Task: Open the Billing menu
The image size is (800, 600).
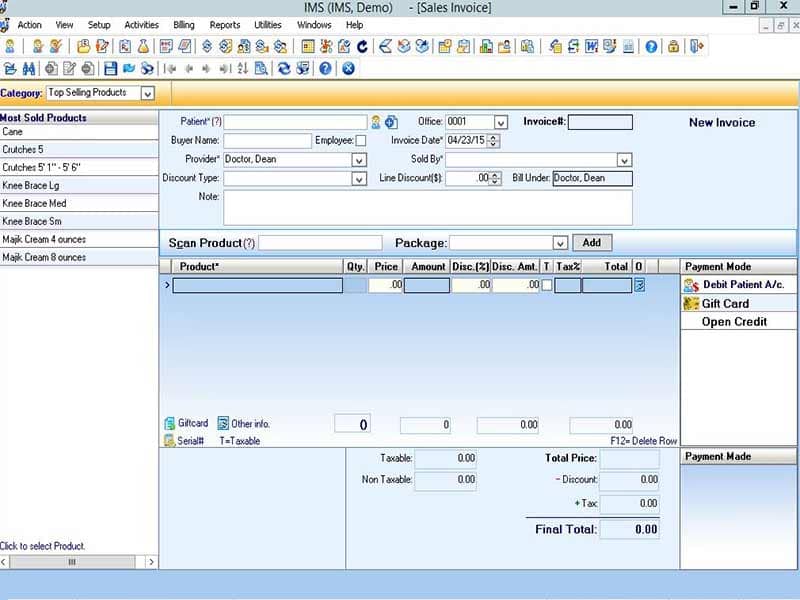Action: (184, 25)
